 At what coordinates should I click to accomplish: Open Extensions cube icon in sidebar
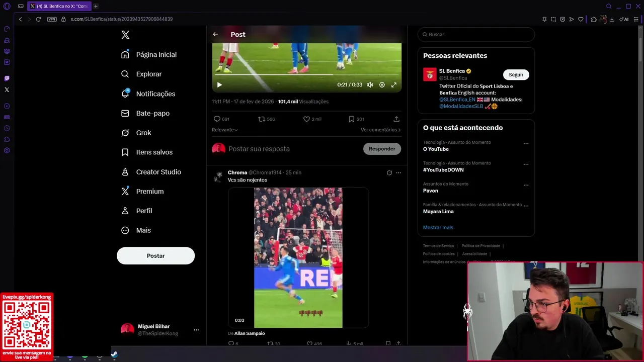click(7, 139)
